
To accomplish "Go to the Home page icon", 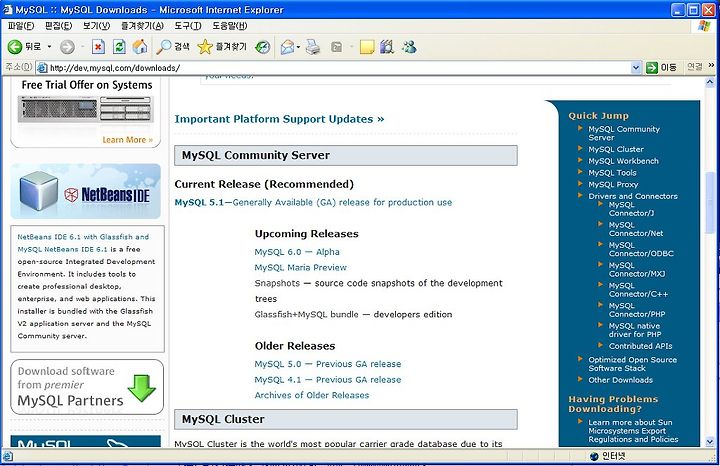I will pos(140,46).
